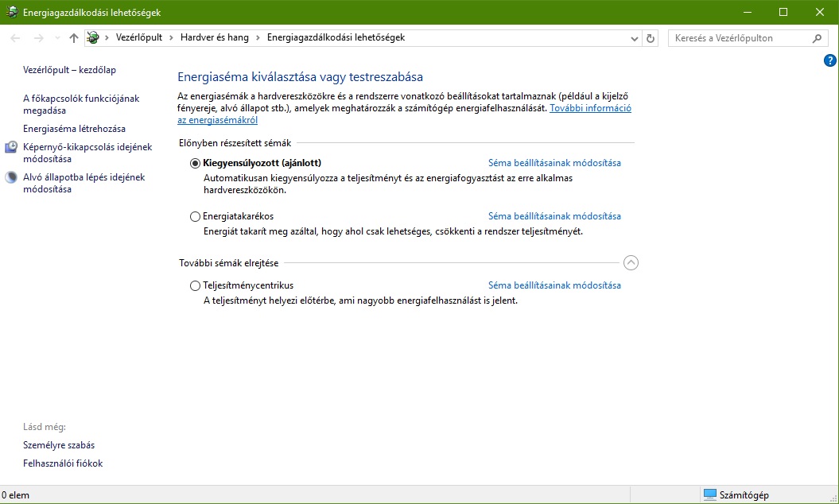Click Lásd még: label
Image resolution: width=839 pixels, height=504 pixels.
[x=45, y=427]
